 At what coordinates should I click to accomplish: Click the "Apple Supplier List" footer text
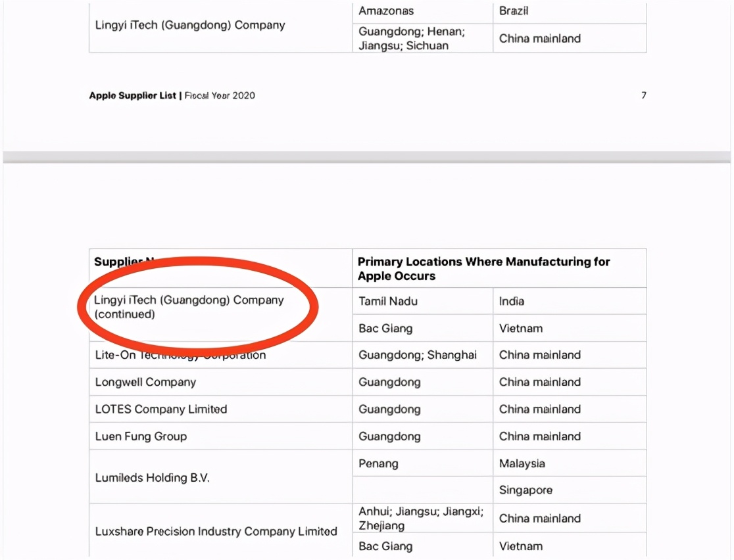point(132,95)
